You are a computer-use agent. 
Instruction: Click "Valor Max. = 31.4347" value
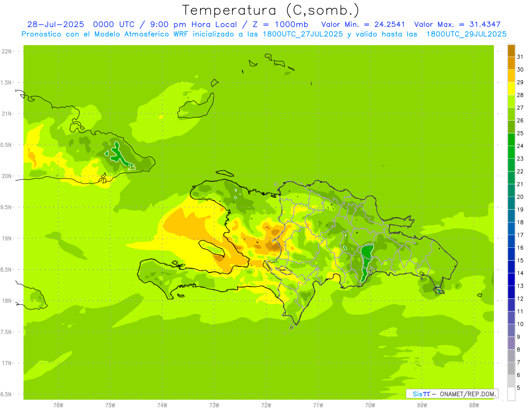coord(457,24)
